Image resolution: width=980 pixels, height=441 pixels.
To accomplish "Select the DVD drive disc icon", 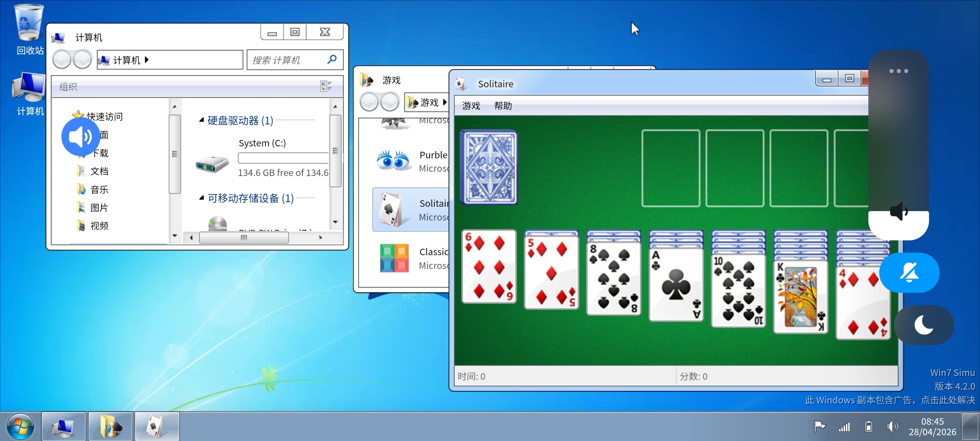I will [x=218, y=224].
